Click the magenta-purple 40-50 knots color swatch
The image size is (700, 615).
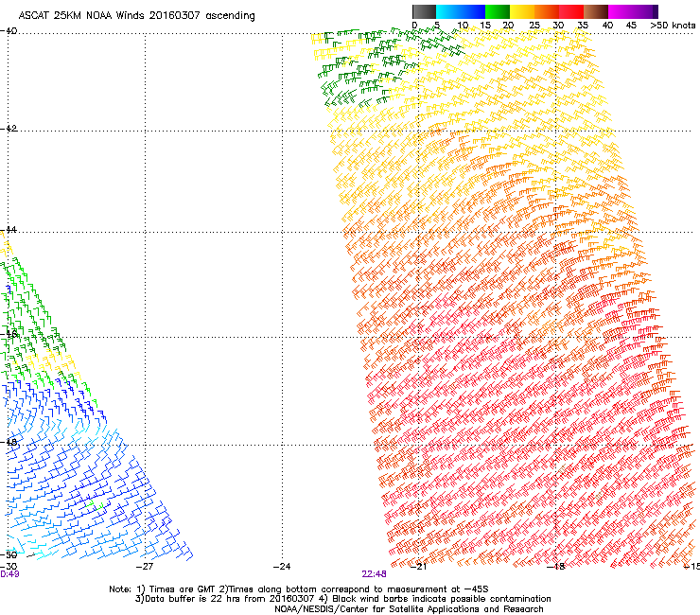click(633, 11)
